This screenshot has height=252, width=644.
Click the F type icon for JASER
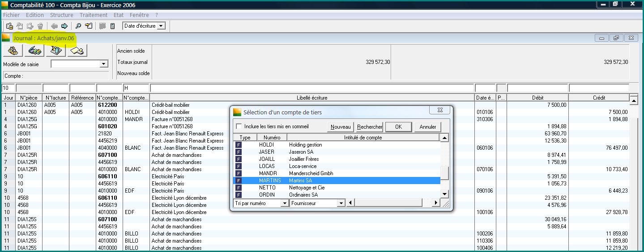239,152
